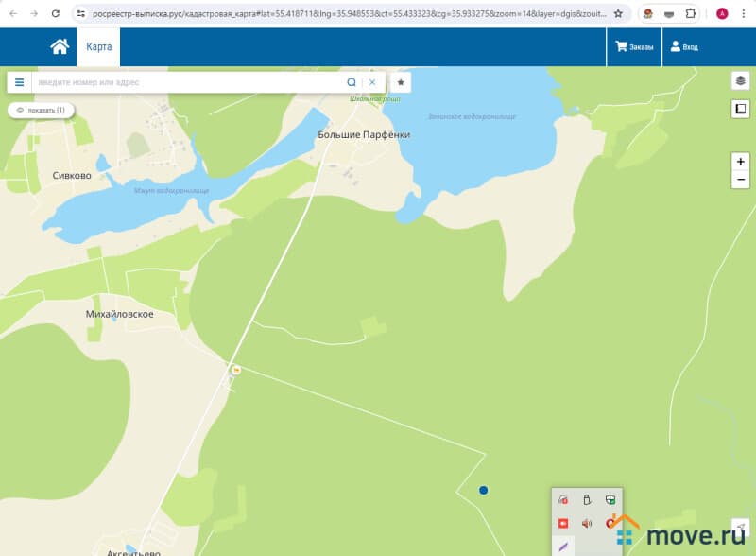Clear the search field with X
756x556 pixels.
click(372, 82)
